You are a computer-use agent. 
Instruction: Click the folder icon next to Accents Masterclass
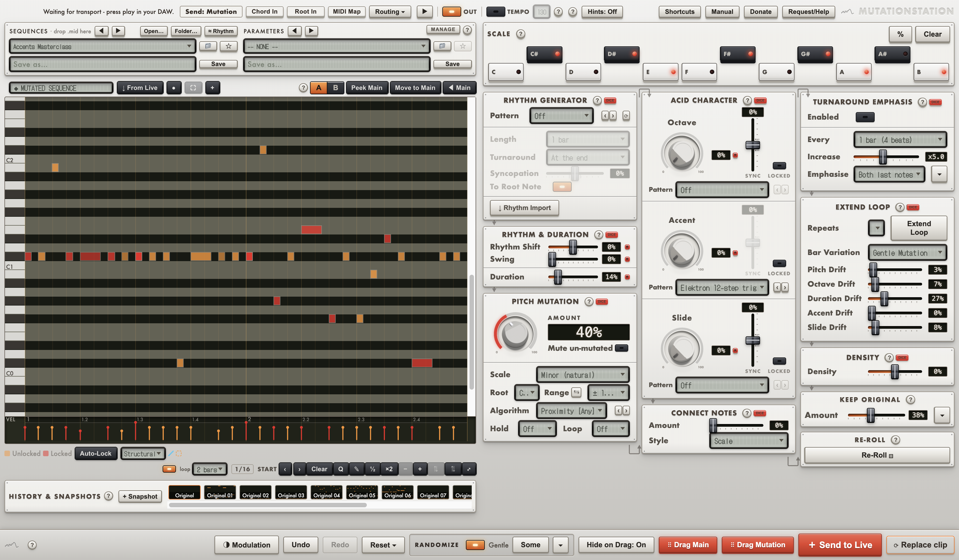click(x=208, y=46)
